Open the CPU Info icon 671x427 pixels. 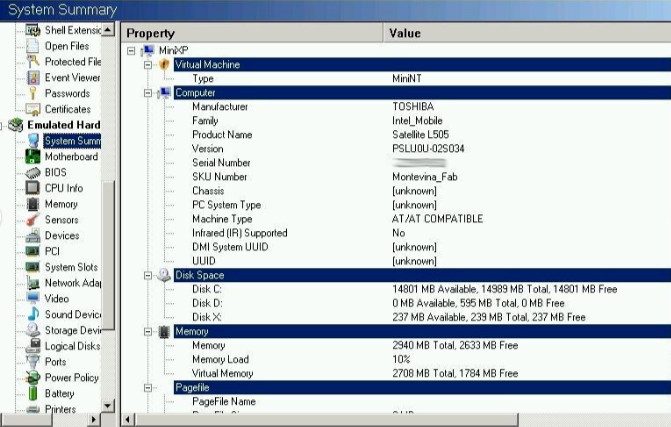(33, 188)
